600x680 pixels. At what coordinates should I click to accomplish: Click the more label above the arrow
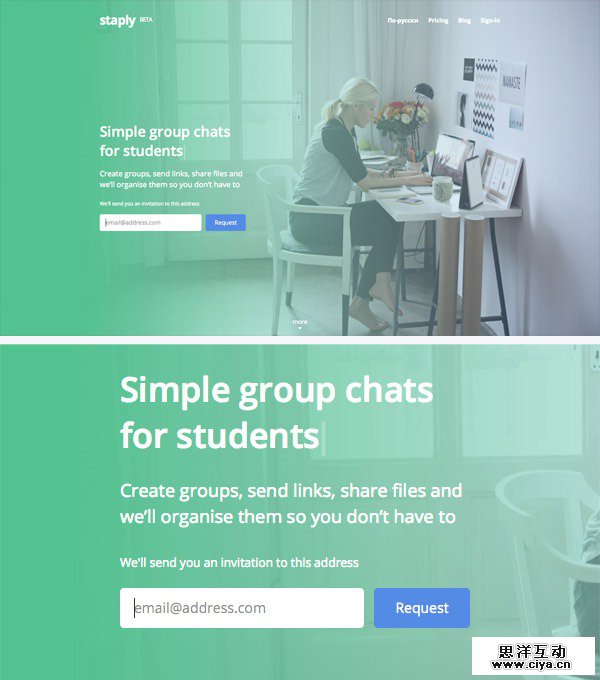point(300,322)
